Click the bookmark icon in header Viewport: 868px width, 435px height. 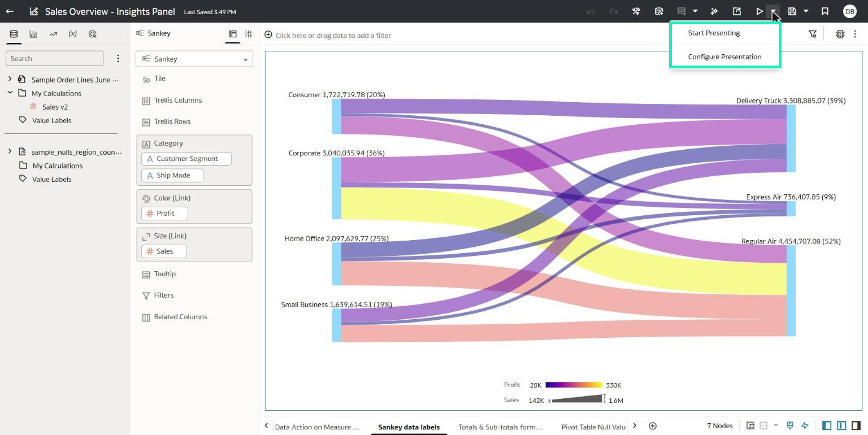click(825, 11)
